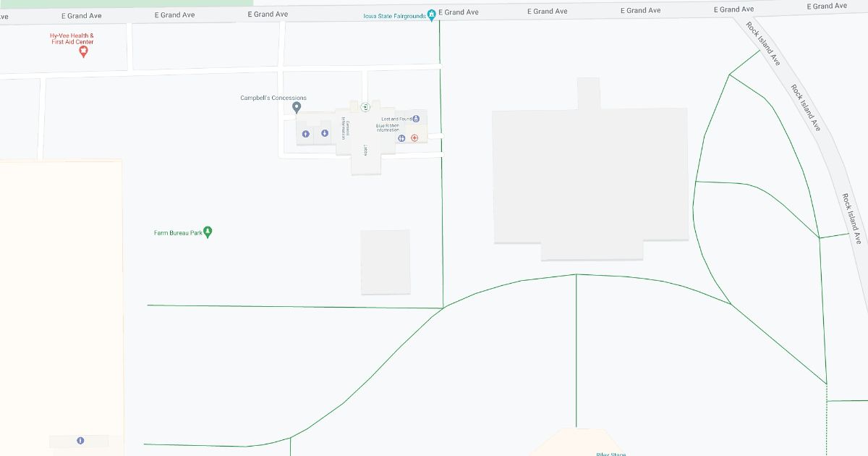Click the Lobby label inside the building
Image resolution: width=868 pixels, height=456 pixels.
366,150
